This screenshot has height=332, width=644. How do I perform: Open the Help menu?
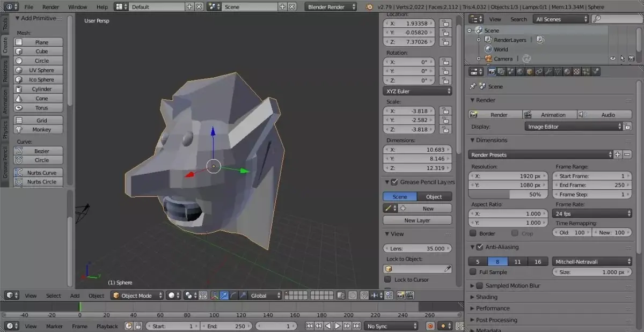click(102, 7)
